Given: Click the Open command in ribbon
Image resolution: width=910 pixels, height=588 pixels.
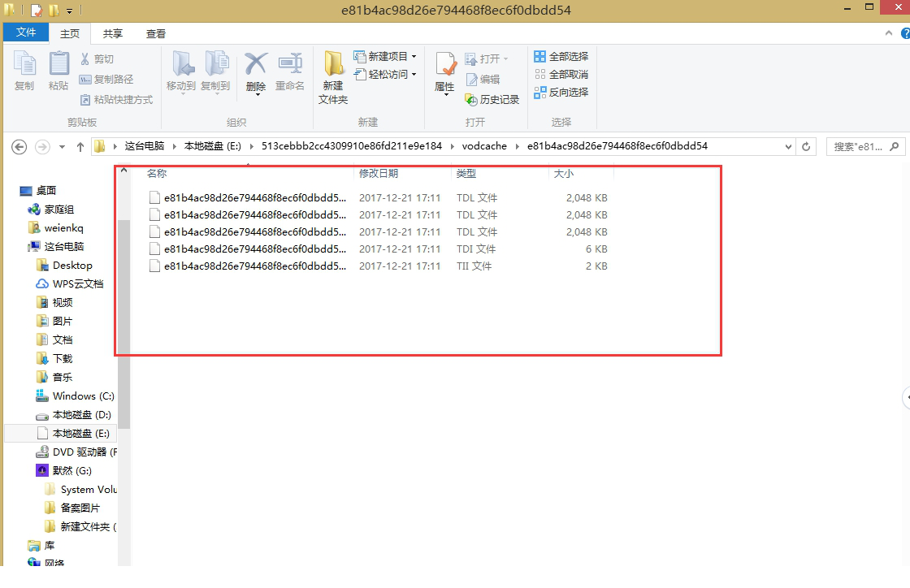Looking at the screenshot, I should 487,58.
